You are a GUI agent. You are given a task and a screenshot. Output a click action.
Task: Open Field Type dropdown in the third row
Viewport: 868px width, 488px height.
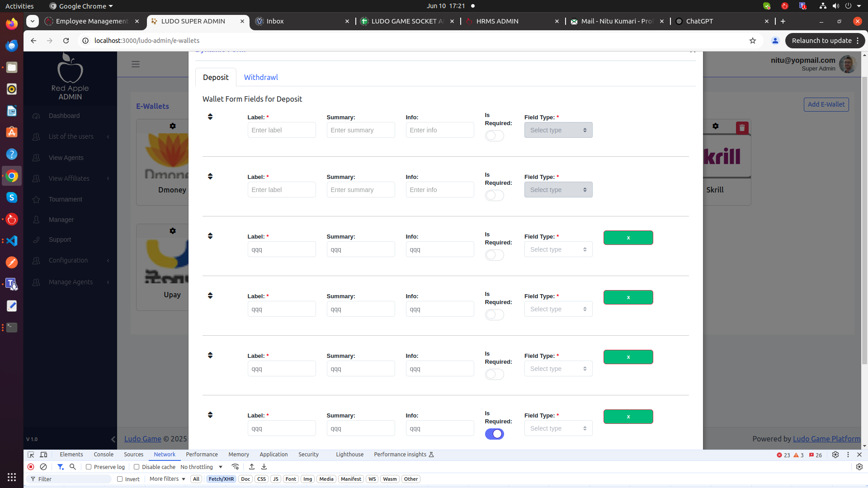point(558,249)
